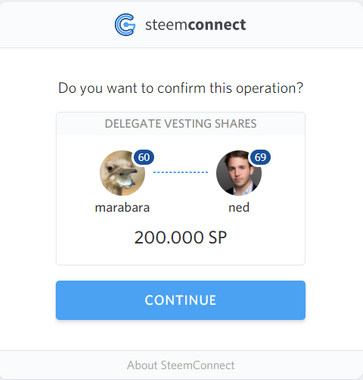Viewport: 363px width, 380px height.
Task: Click the word DELEGATE in card header
Action: 133,124
